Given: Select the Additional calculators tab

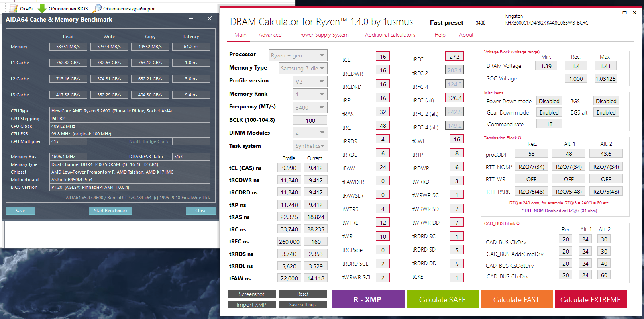Looking at the screenshot, I should (x=390, y=35).
